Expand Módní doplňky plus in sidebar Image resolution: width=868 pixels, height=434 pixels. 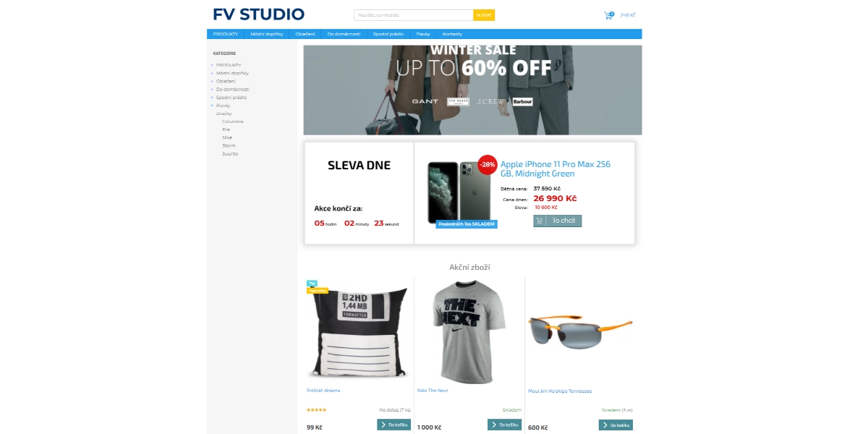pos(212,73)
